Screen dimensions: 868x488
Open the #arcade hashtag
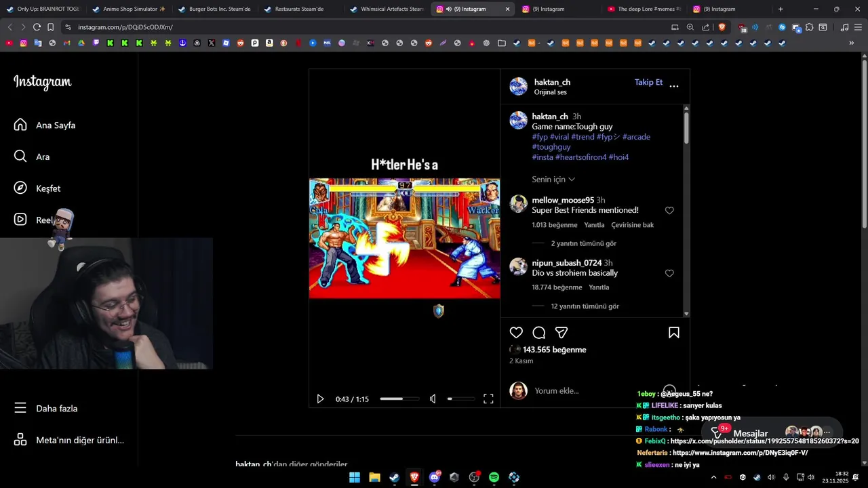(x=636, y=137)
